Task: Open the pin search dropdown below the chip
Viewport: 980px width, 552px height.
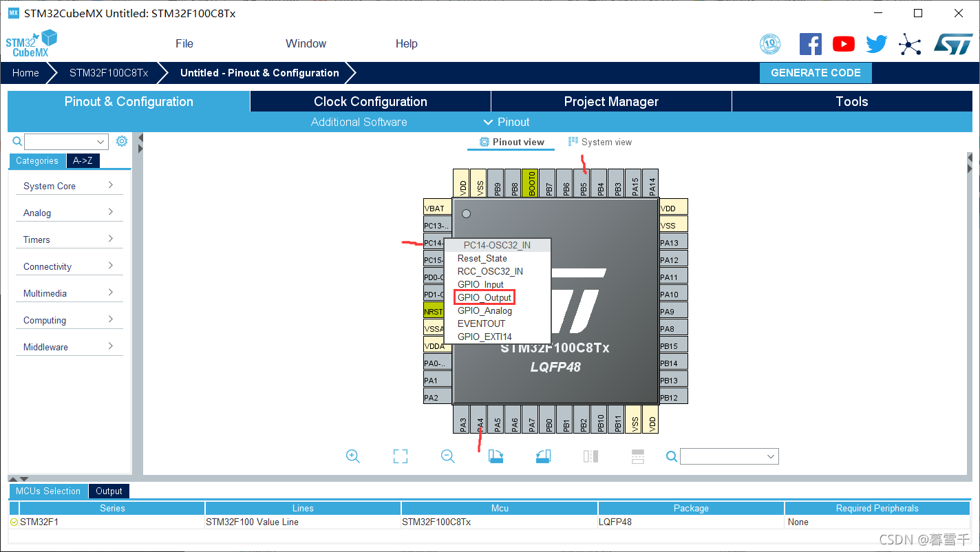Action: pos(770,456)
